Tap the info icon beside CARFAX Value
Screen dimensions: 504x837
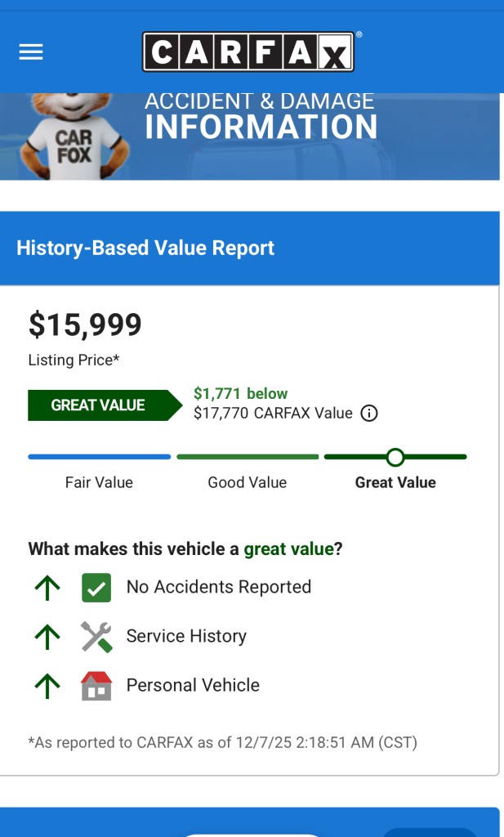point(369,414)
